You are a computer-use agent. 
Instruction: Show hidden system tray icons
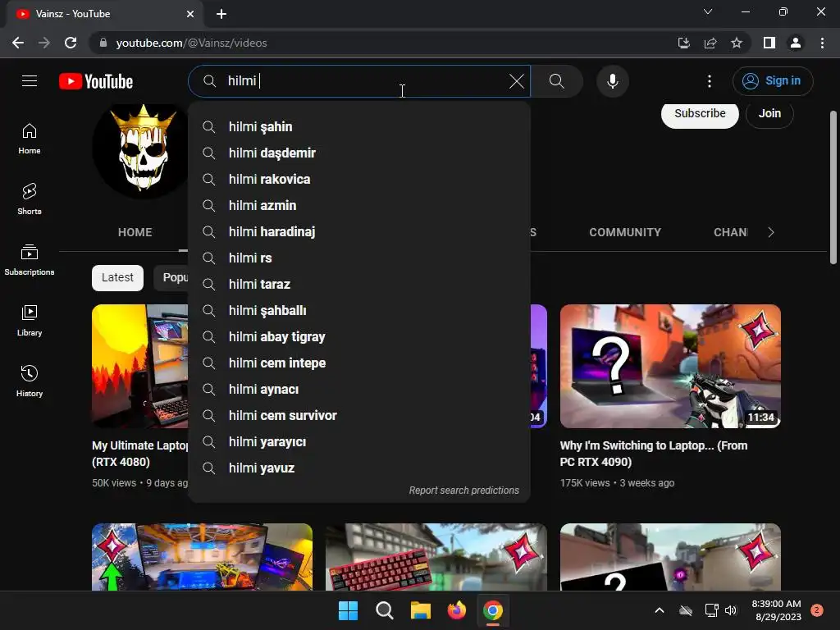(660, 610)
